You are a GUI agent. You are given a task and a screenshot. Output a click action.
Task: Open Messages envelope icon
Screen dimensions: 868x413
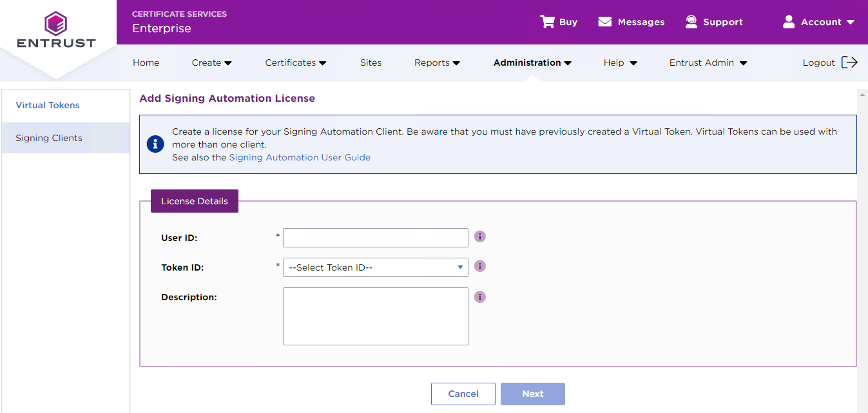pyautogui.click(x=604, y=22)
